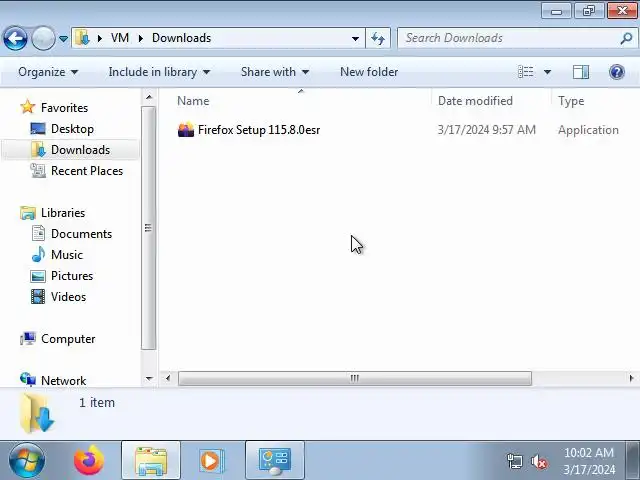Click the horizontal scrollbar thumb in file list
640x480 pixels.
[x=355, y=378]
